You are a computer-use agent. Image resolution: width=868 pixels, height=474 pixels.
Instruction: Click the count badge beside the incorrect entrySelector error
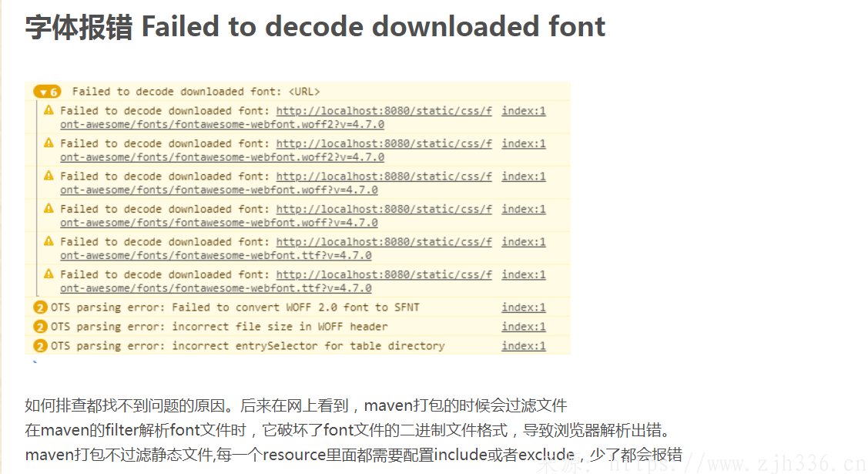tap(41, 346)
